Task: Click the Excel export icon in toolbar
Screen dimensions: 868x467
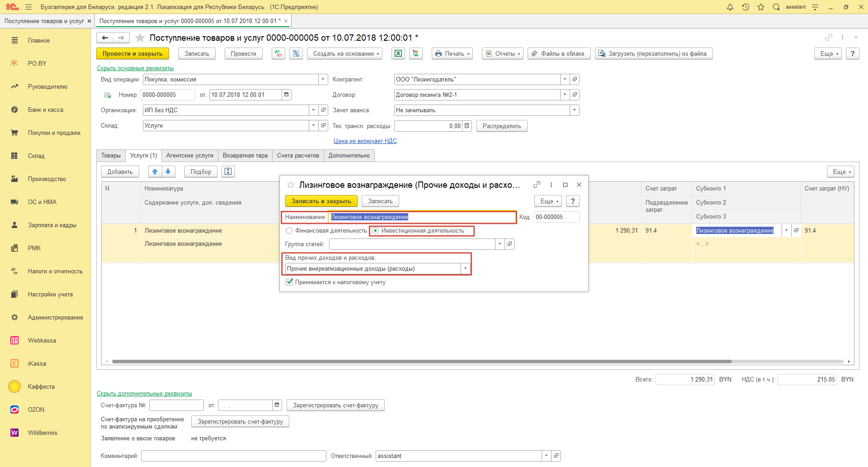Action: point(398,53)
